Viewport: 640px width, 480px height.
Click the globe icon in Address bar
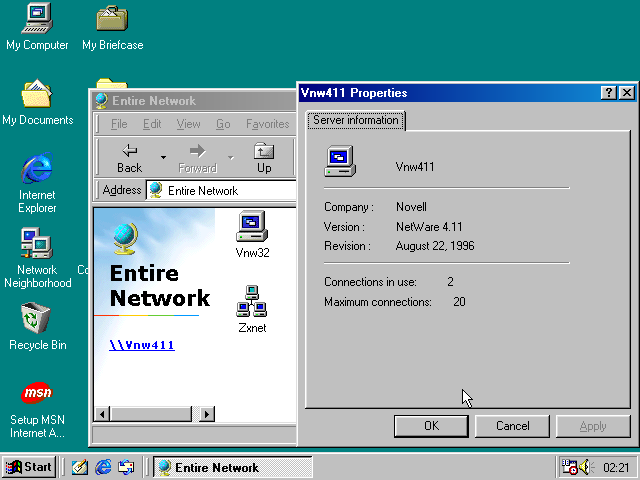[156, 191]
